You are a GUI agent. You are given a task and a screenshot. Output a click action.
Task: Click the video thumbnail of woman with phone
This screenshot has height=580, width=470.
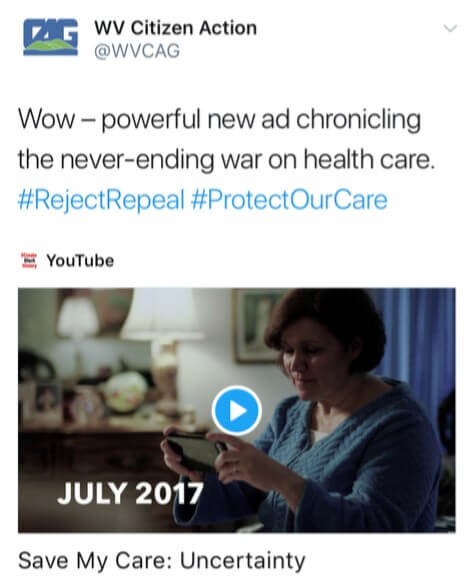tap(237, 410)
